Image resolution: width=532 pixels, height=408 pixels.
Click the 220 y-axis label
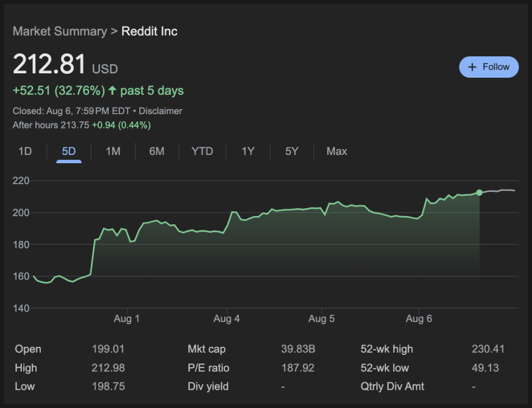21,181
